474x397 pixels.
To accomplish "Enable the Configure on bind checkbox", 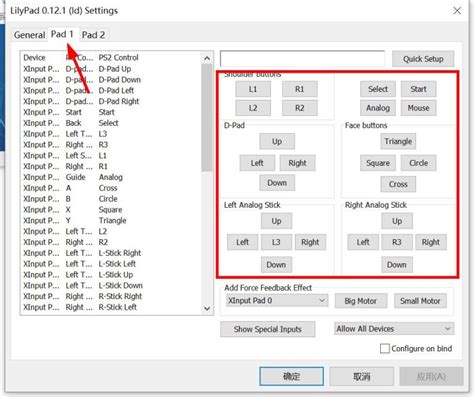I will coord(385,349).
